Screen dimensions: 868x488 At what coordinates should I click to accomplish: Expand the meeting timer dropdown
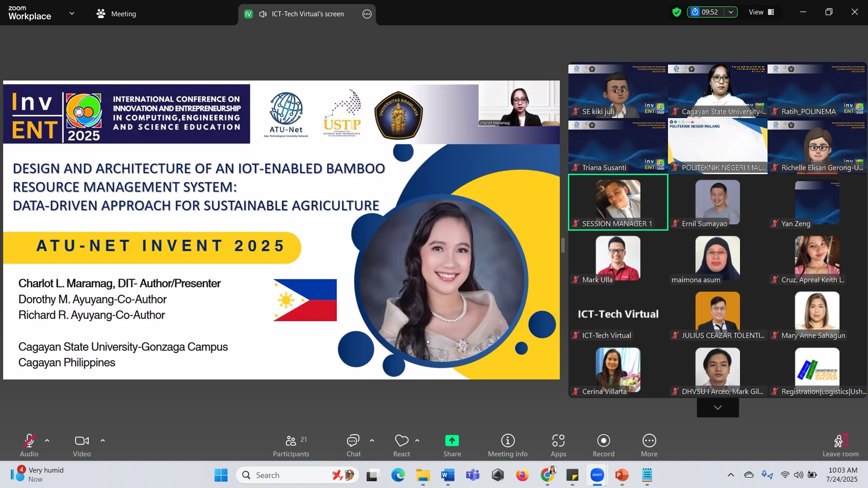(731, 12)
